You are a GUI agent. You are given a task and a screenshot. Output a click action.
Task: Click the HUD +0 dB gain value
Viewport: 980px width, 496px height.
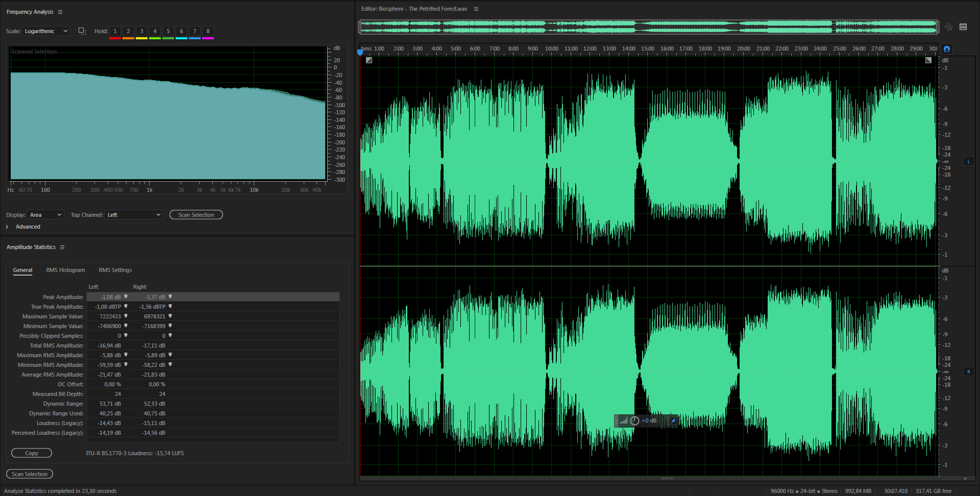point(649,421)
